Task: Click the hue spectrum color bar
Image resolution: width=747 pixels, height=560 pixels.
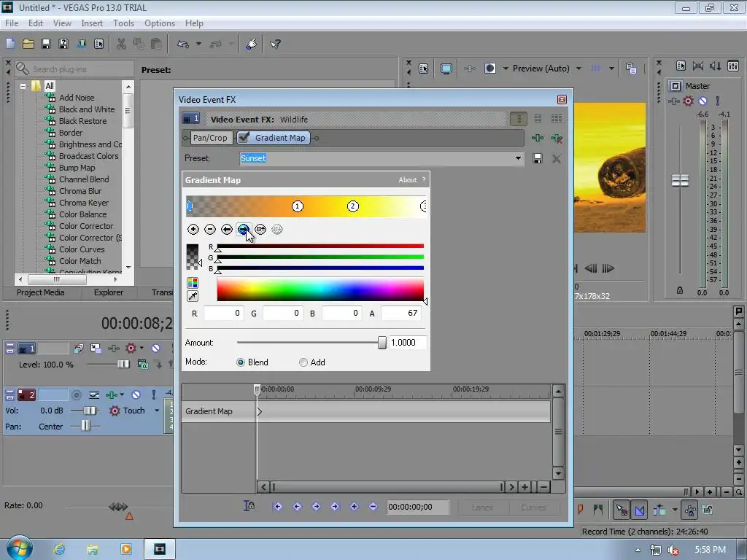Action: (x=320, y=289)
